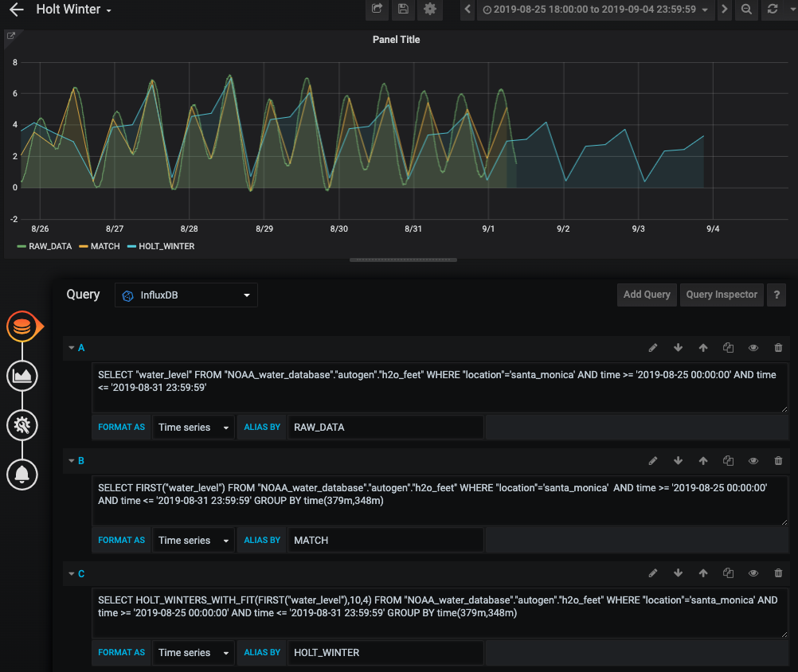This screenshot has height=672, width=798.
Task: Grab the panel resize handle bar
Action: coord(403,260)
